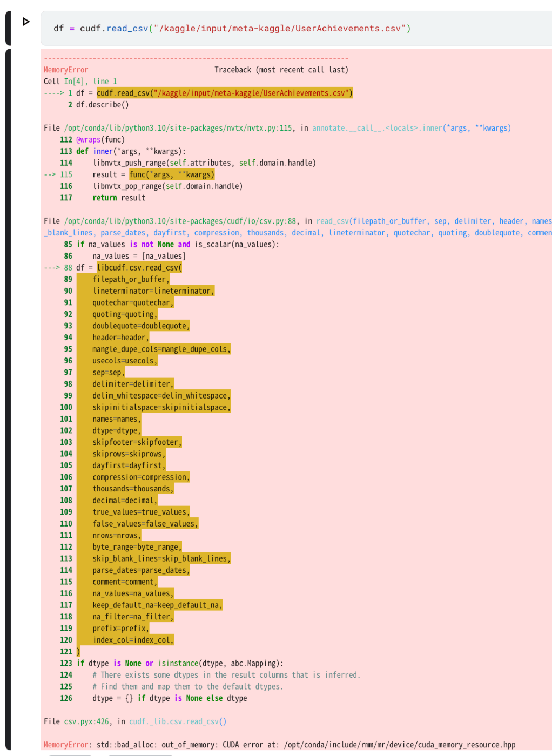The width and height of the screenshot is (552, 756).
Task: Click 'dtype = {} if dtype is None' line 126
Action: coord(170,698)
